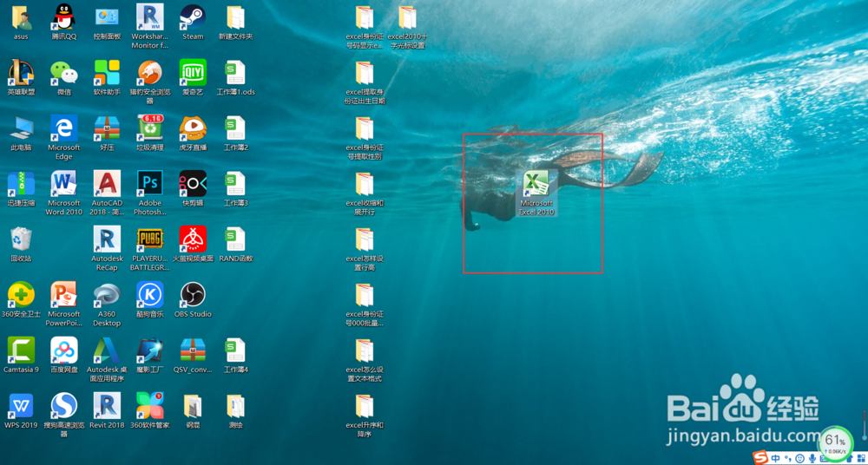This screenshot has width=868, height=465.
Task: Click the Sogou microphone voice input icon
Action: pos(812,458)
